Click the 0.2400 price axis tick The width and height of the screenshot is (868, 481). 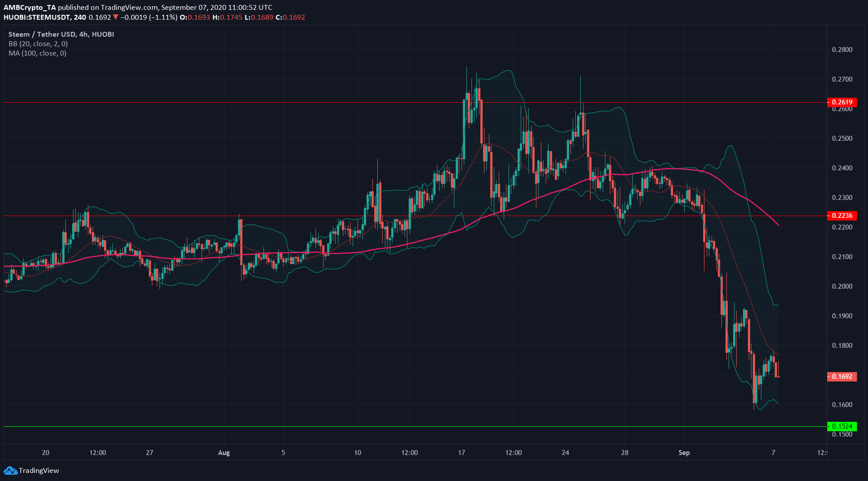point(842,168)
